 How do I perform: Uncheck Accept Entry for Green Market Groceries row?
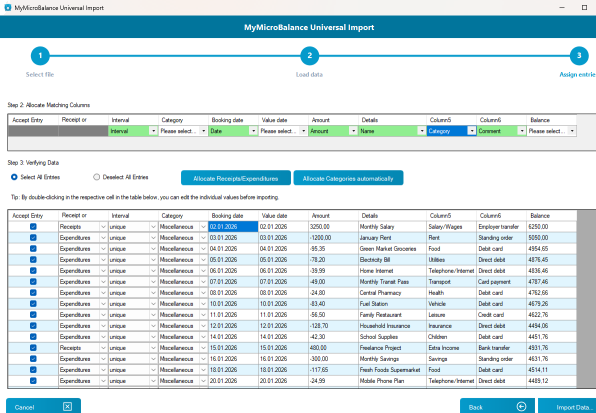click(x=33, y=248)
